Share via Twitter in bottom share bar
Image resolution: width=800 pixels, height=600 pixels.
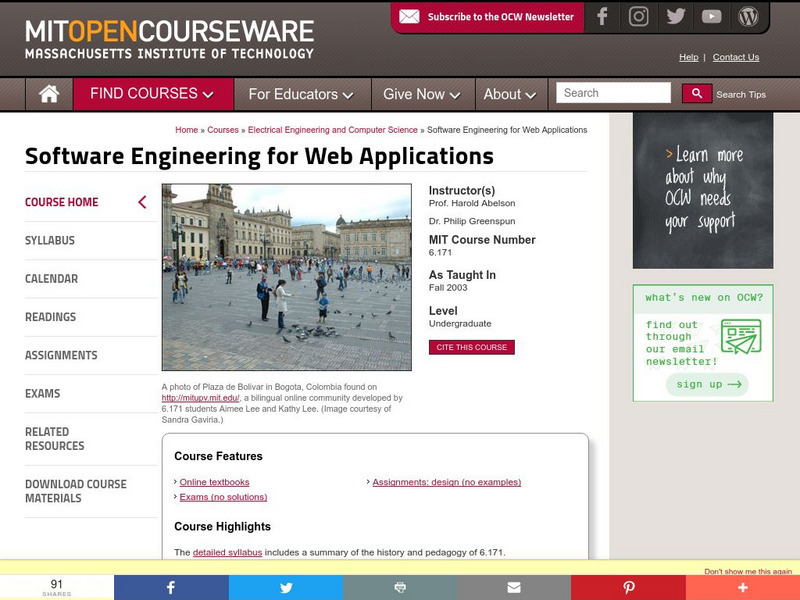point(286,587)
